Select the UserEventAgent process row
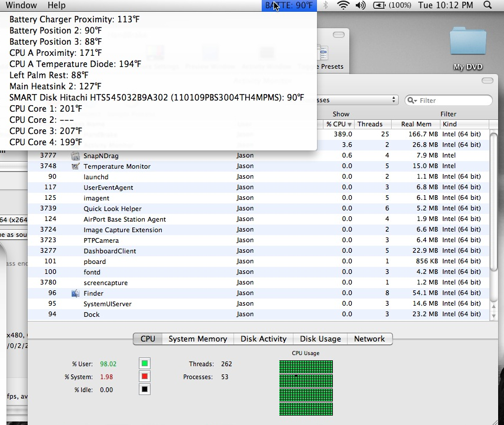504x425 pixels. [258, 188]
